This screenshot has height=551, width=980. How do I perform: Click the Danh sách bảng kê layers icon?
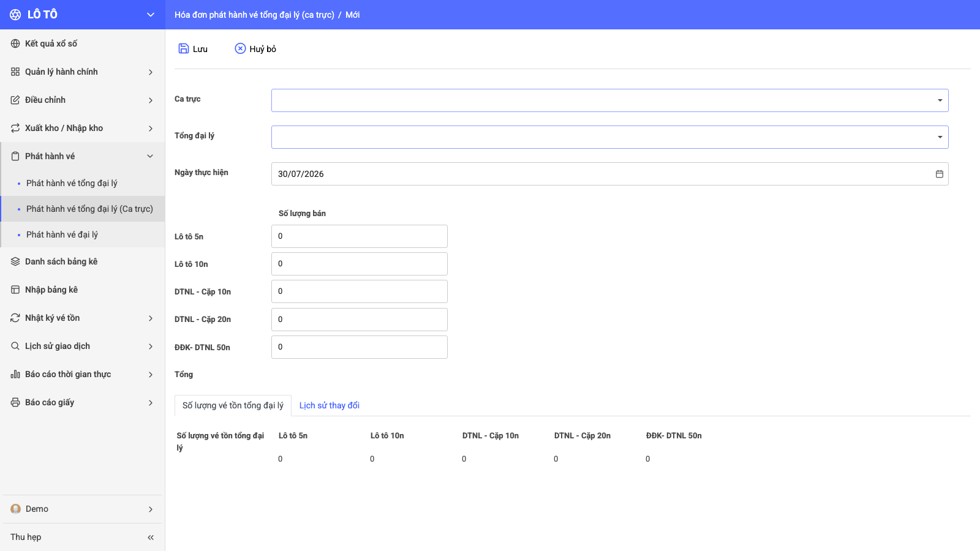15,261
